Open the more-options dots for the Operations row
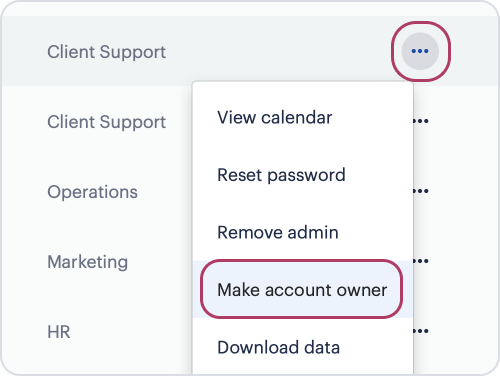 [x=421, y=191]
